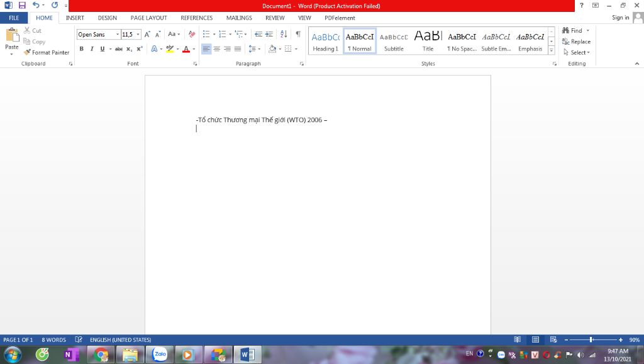Sort the selected paragraphs
This screenshot has height=364, width=644.
pyautogui.click(x=284, y=34)
